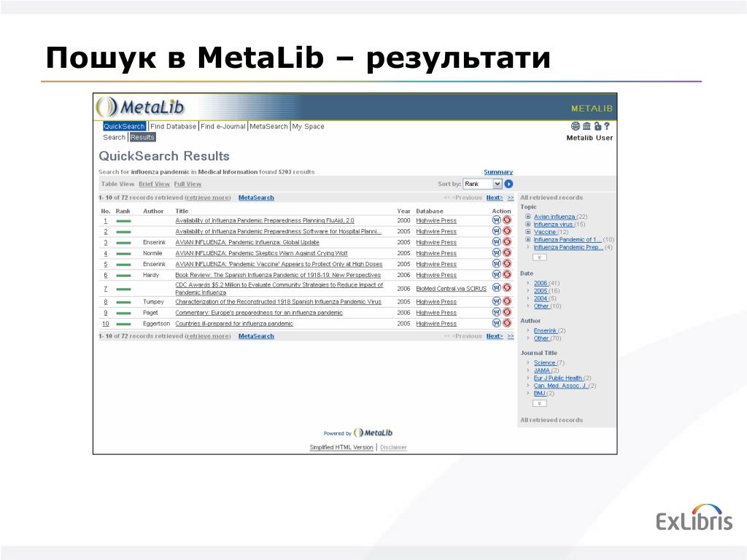This screenshot has height=560, width=747.
Task: Click red SFX icon for Eggertson row
Action: click(x=507, y=323)
